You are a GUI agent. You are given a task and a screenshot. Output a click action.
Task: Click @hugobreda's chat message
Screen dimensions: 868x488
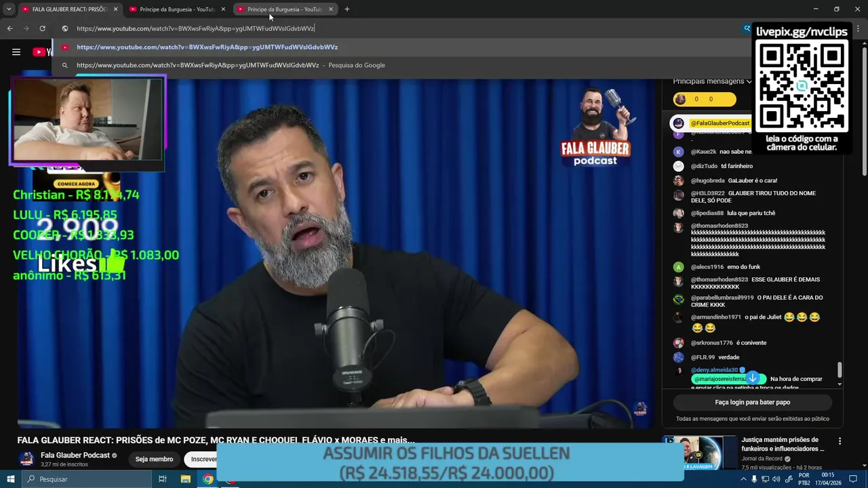pos(753,181)
